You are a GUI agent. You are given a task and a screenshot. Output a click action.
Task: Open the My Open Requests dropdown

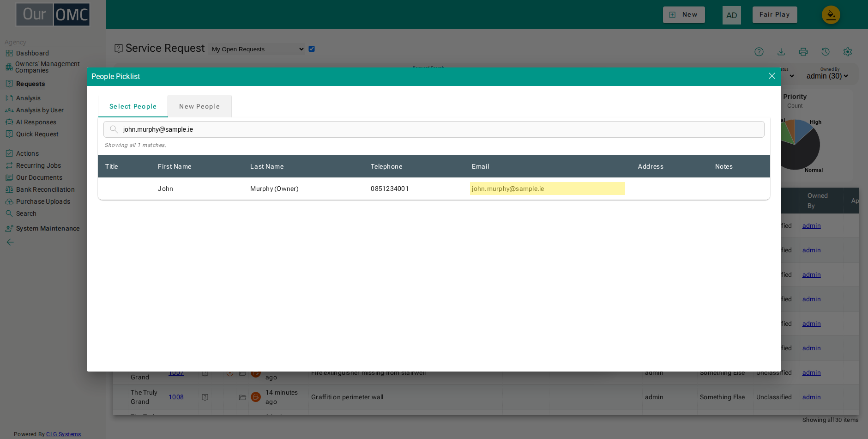(x=257, y=49)
